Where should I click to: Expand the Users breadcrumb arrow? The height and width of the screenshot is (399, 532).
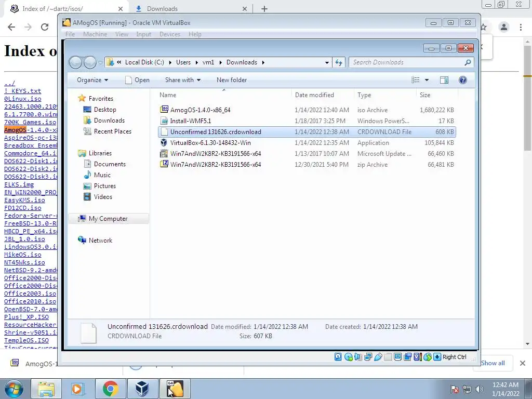pos(196,62)
